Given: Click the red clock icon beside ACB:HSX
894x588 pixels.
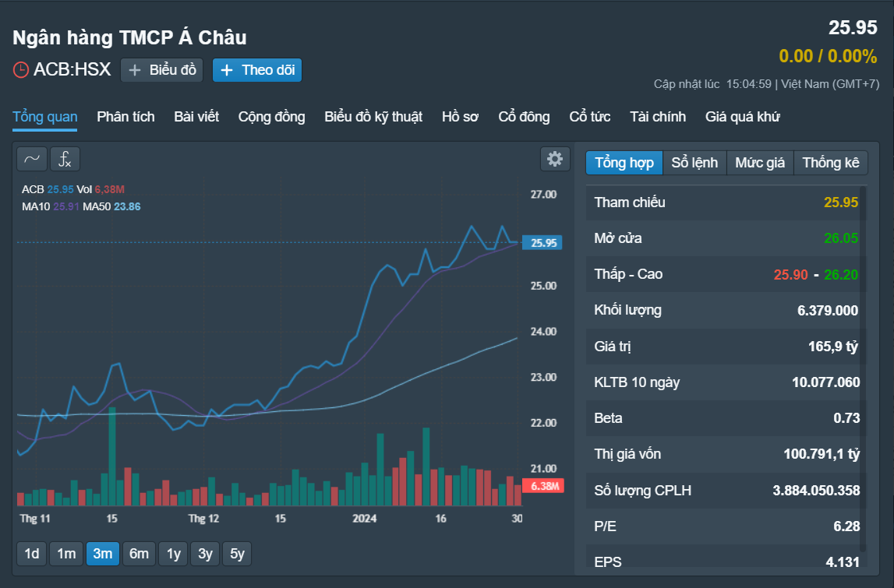Looking at the screenshot, I should click(x=20, y=70).
